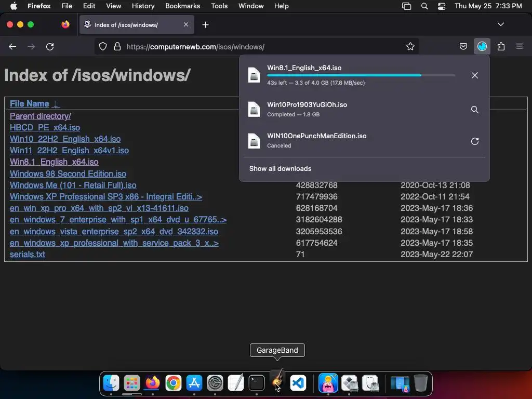Click the URL address bar field

point(257,46)
